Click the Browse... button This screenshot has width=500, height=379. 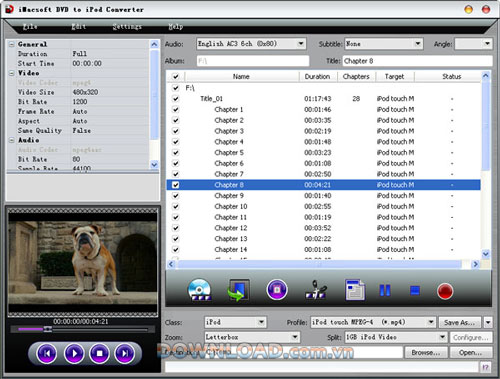(426, 352)
